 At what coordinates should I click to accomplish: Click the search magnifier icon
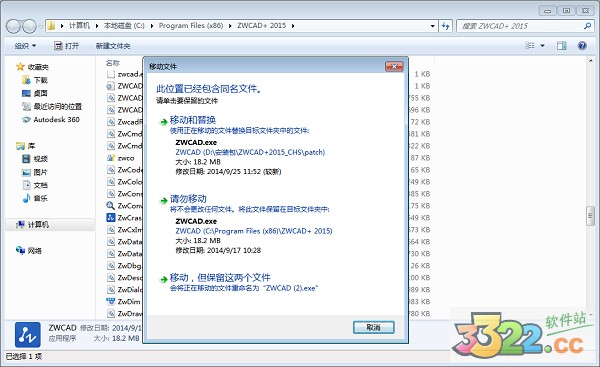pyautogui.click(x=587, y=26)
